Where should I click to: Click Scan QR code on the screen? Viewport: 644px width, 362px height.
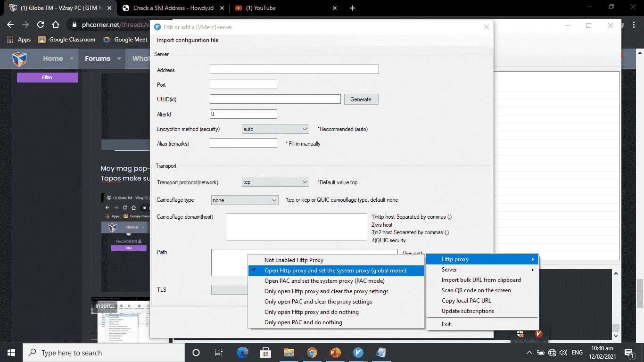point(482,290)
